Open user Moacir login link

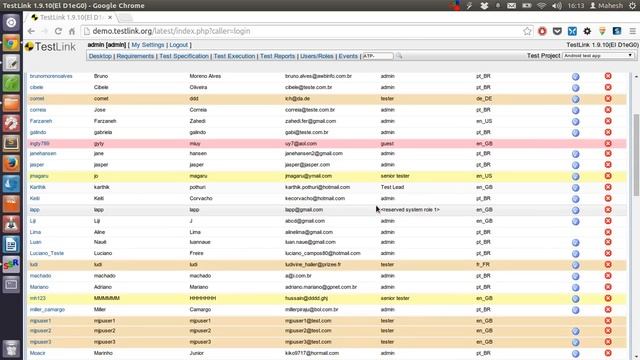[x=38, y=353]
